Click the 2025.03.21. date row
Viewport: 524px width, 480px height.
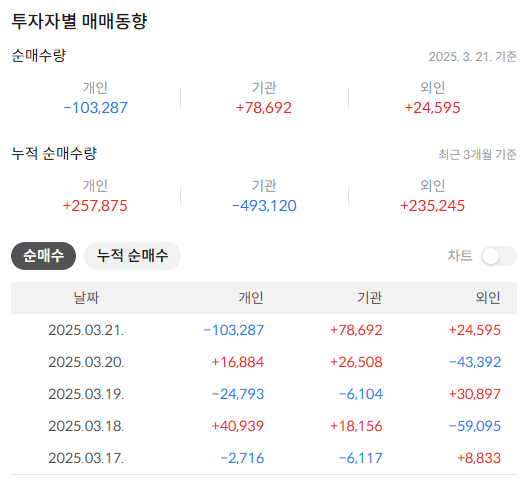264,330
